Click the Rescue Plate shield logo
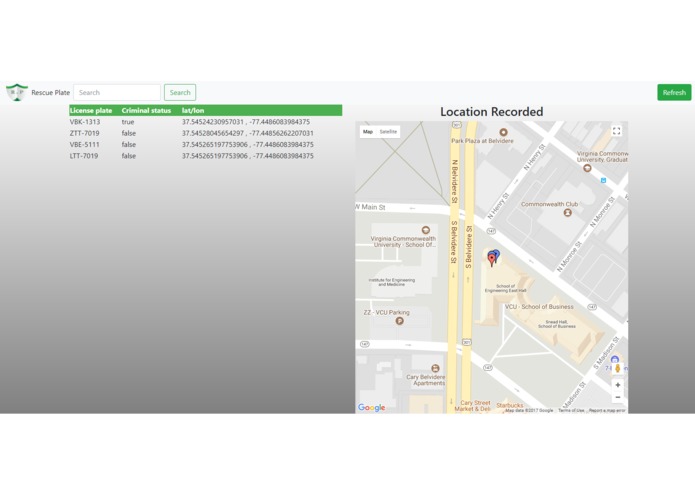This screenshot has height=494, width=695. click(x=17, y=92)
